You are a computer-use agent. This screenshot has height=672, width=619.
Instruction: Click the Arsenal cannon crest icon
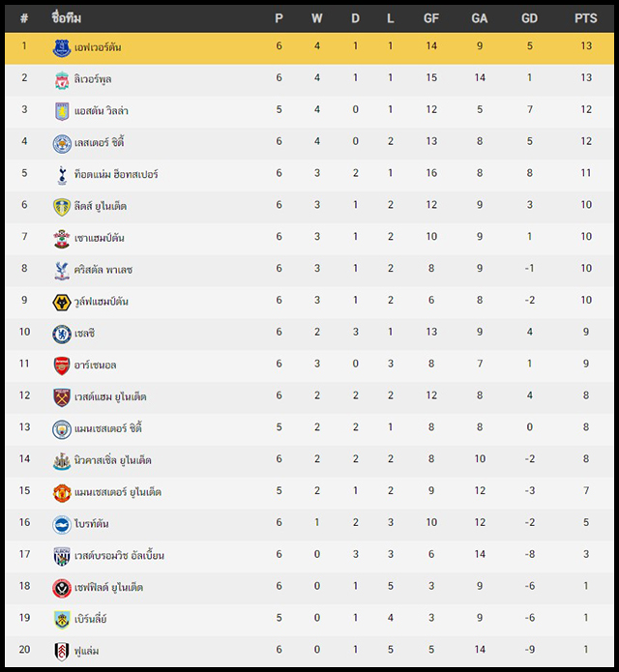pyautogui.click(x=62, y=365)
